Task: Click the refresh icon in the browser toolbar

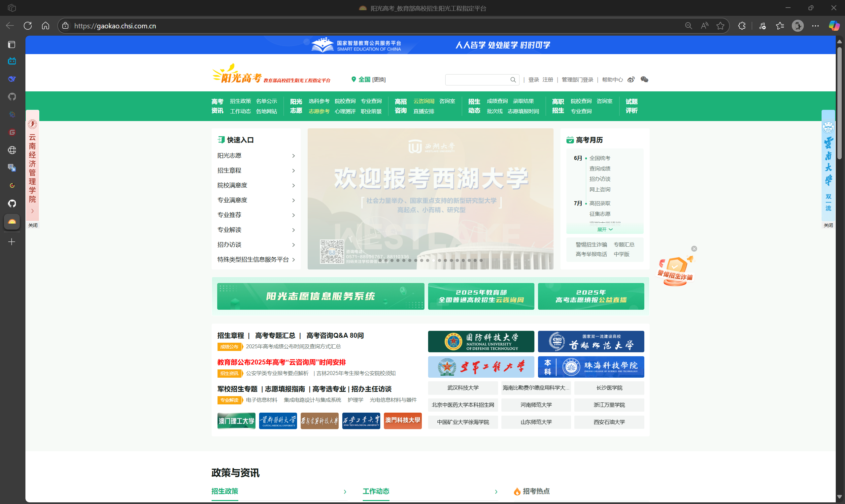Action: coord(28,25)
